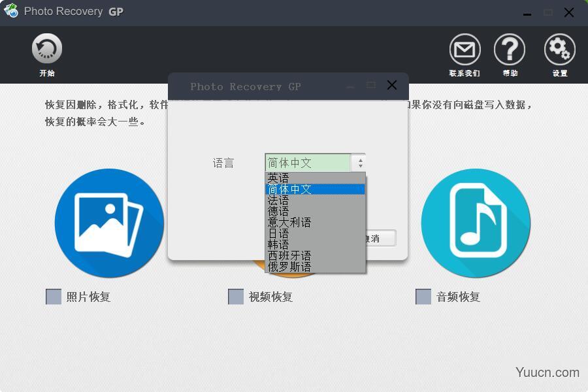Select the blue photo recovery icon

point(110,223)
